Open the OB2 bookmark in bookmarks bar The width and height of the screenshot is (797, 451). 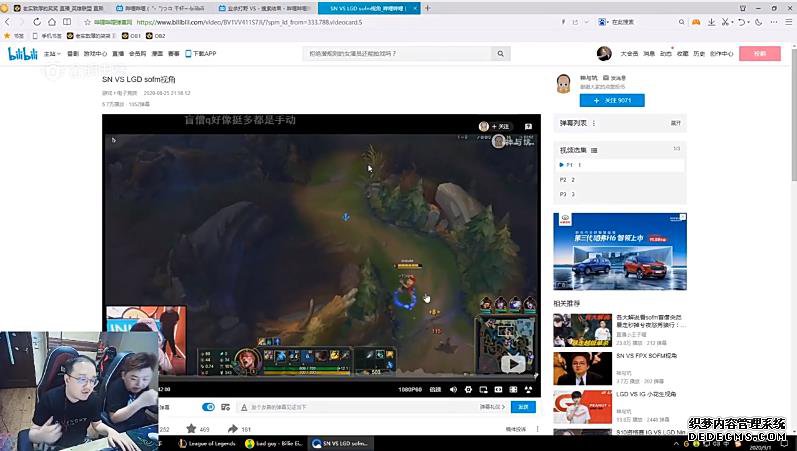[x=156, y=36]
